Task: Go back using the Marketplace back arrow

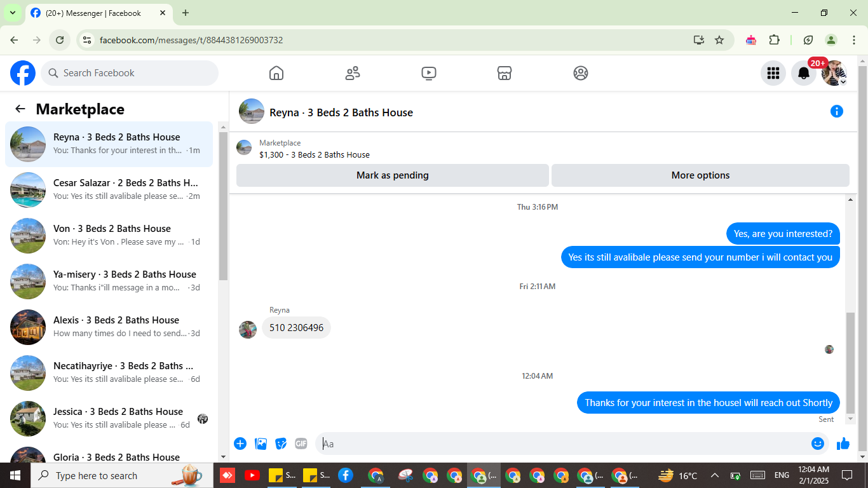Action: 20,109
